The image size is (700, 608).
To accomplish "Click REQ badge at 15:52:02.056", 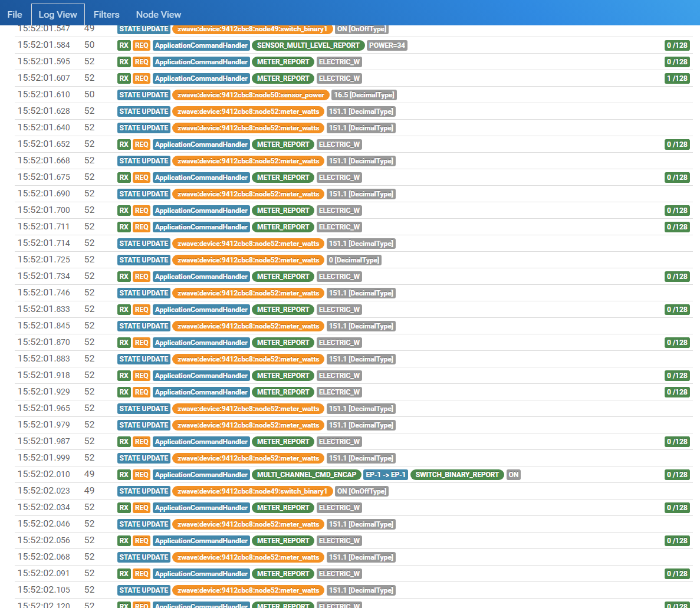I will pyautogui.click(x=142, y=541).
